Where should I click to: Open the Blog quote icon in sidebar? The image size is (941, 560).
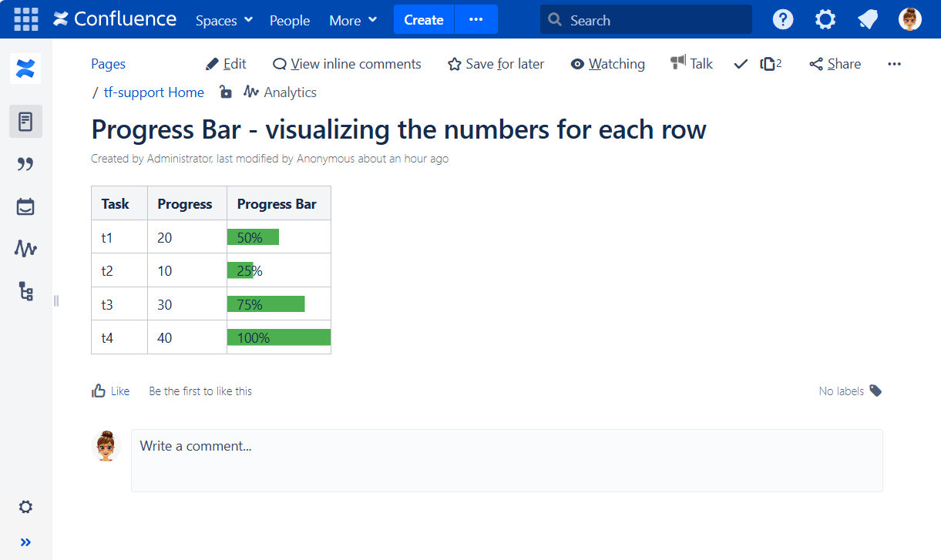point(25,164)
